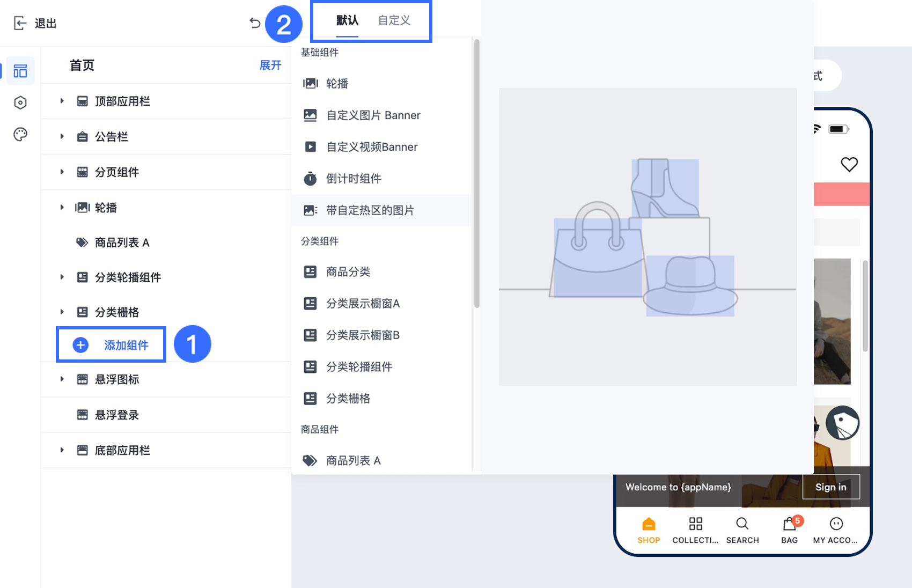Click the 退出 text button
Viewport: 912px width, 588px height.
(x=46, y=24)
